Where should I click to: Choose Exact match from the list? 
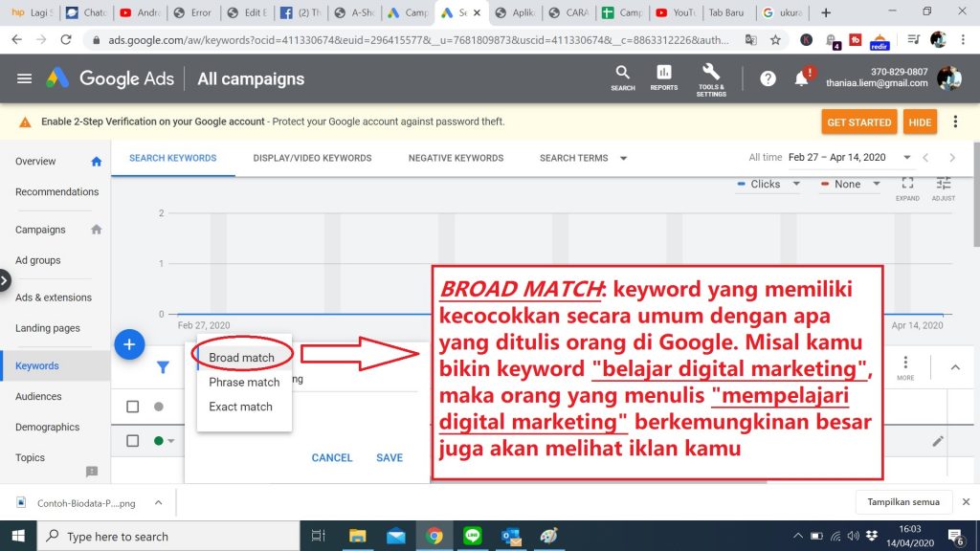[x=240, y=407]
